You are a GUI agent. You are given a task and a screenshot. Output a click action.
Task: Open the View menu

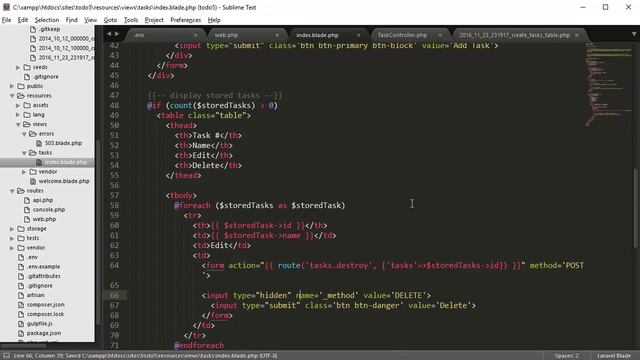coord(91,20)
